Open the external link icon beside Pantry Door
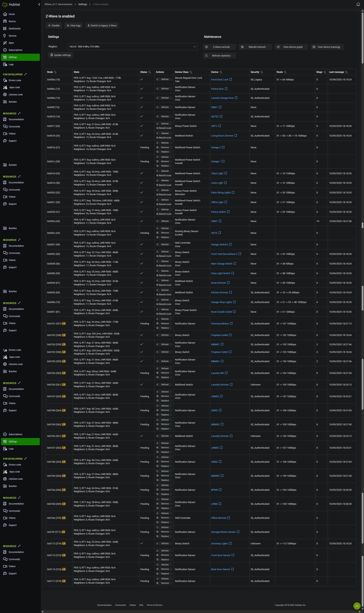This screenshot has width=364, height=613. (226, 89)
